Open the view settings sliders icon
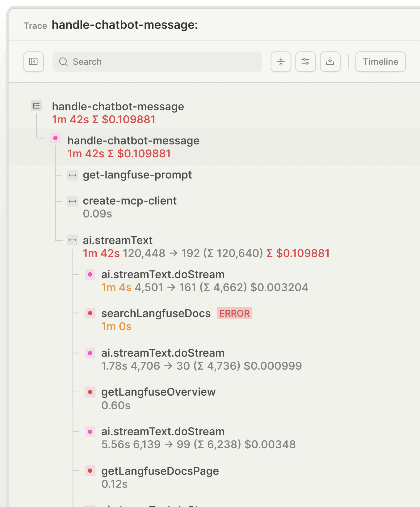This screenshot has width=420, height=507. (305, 62)
